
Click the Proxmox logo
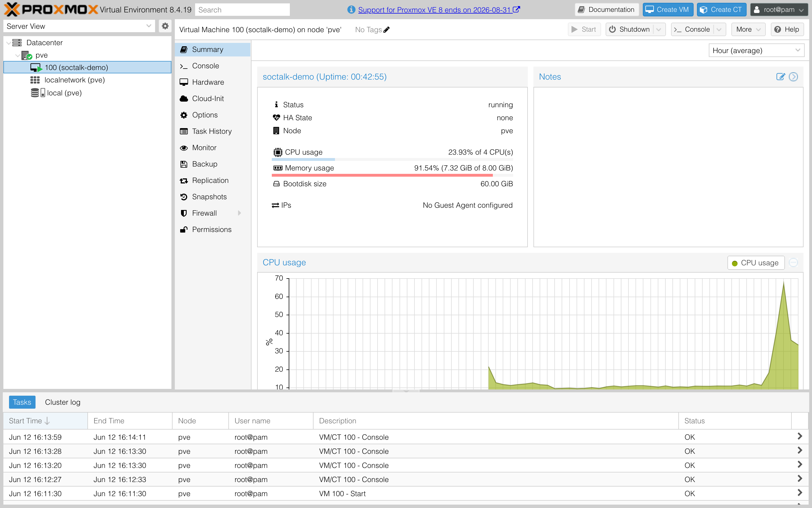coord(51,9)
